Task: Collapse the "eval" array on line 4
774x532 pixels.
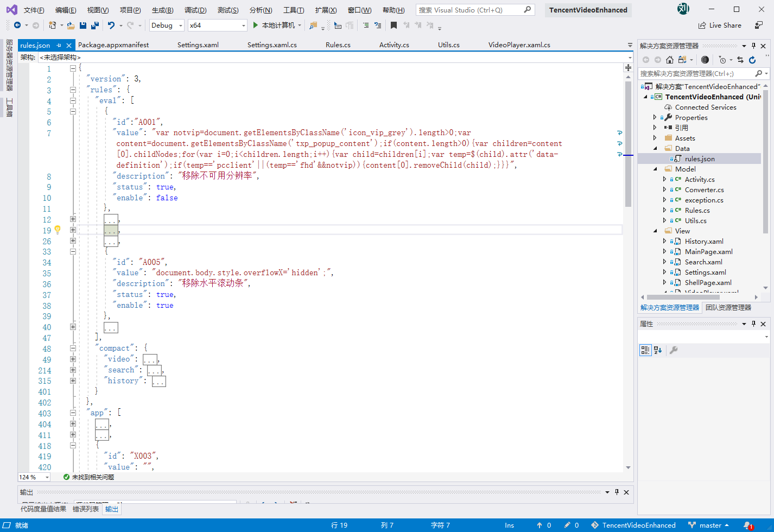Action: coord(73,101)
